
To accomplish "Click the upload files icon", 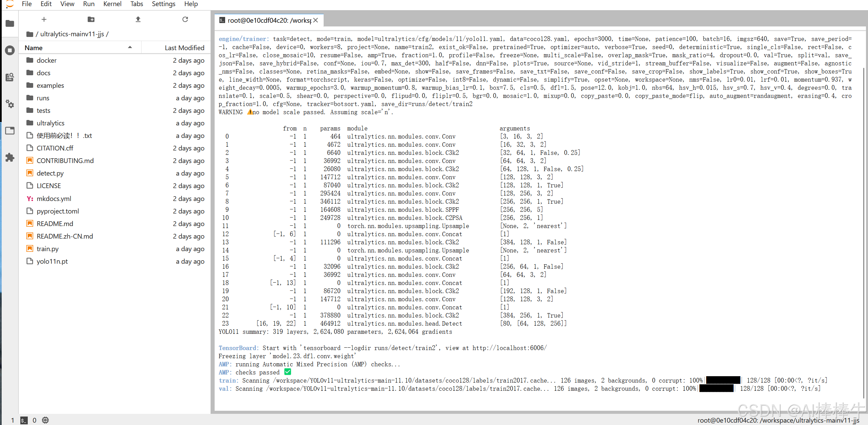I will click(x=138, y=19).
